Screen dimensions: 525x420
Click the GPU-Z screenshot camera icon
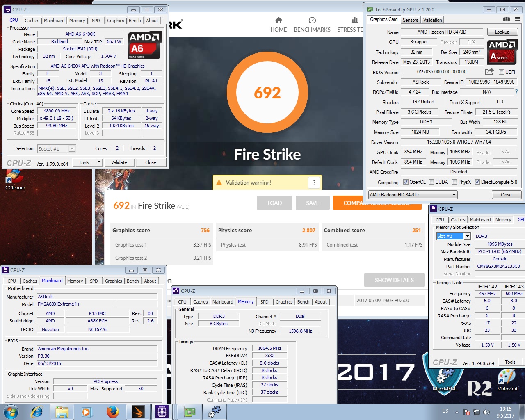tap(507, 19)
